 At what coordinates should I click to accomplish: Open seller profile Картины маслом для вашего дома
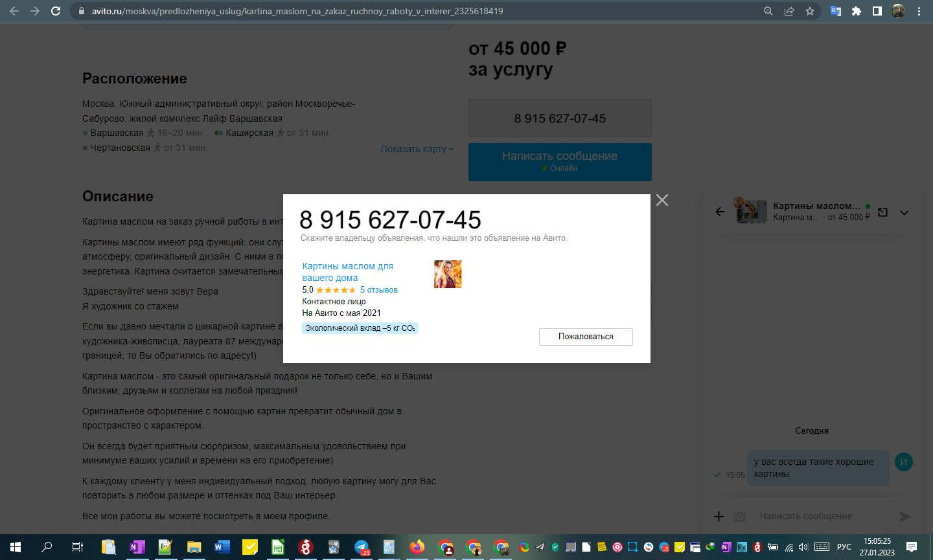coord(348,272)
